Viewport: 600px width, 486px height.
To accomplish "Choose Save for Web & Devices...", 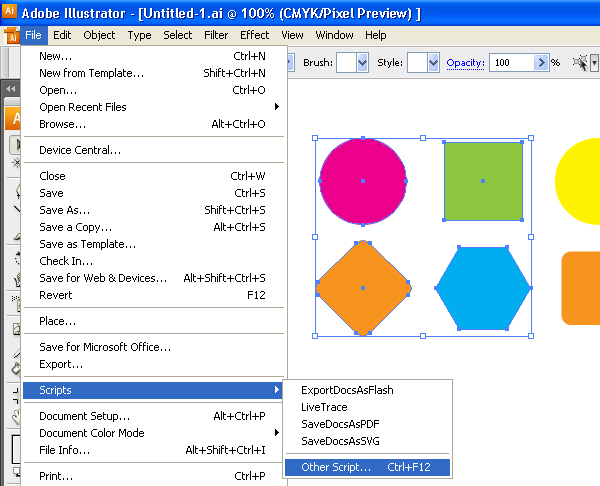I will pos(153,278).
